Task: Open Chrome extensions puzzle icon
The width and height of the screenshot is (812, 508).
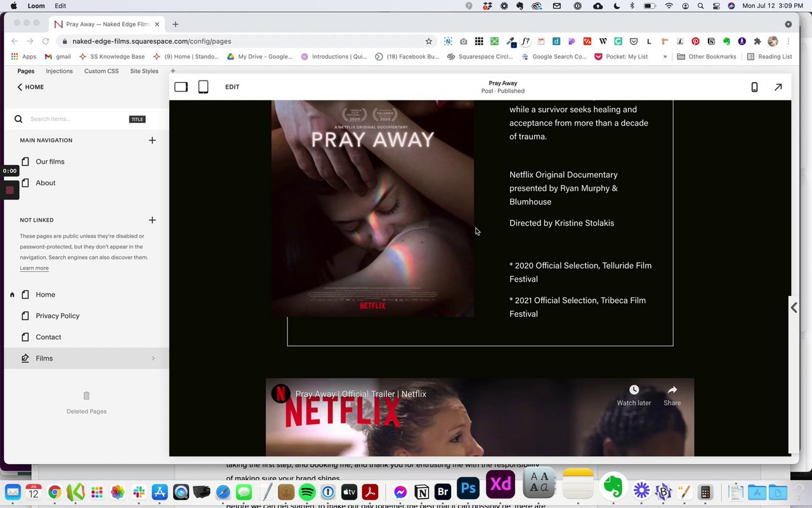Action: point(757,41)
